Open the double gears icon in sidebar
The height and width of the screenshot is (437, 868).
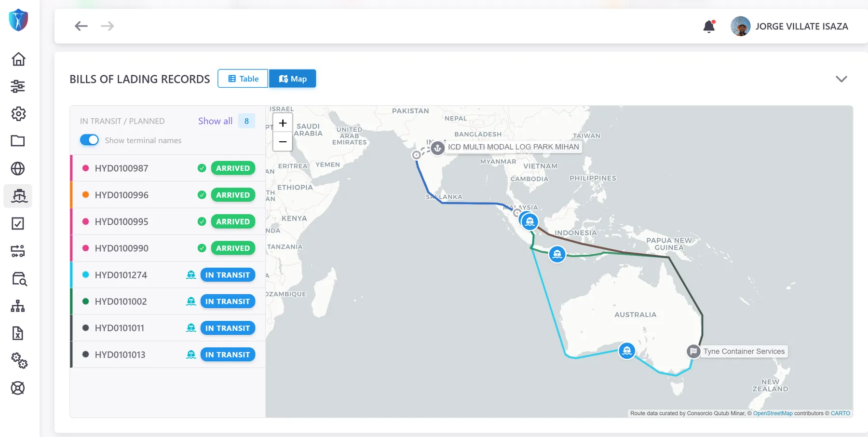pos(19,360)
